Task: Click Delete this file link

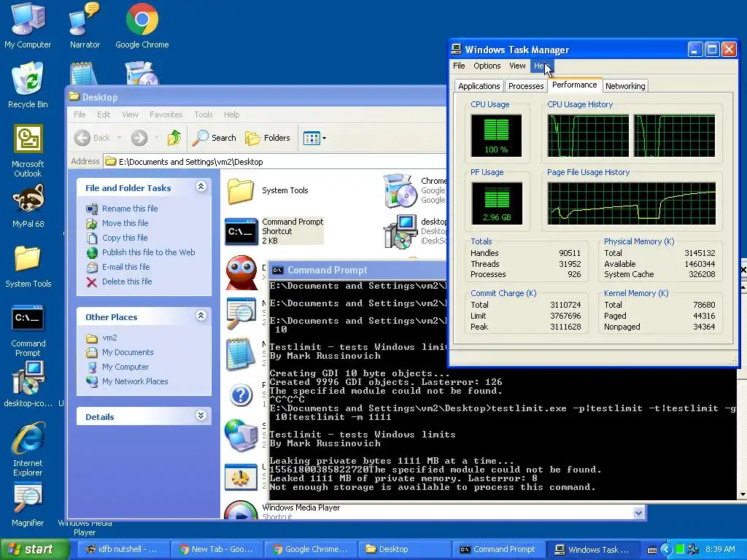Action: [127, 281]
